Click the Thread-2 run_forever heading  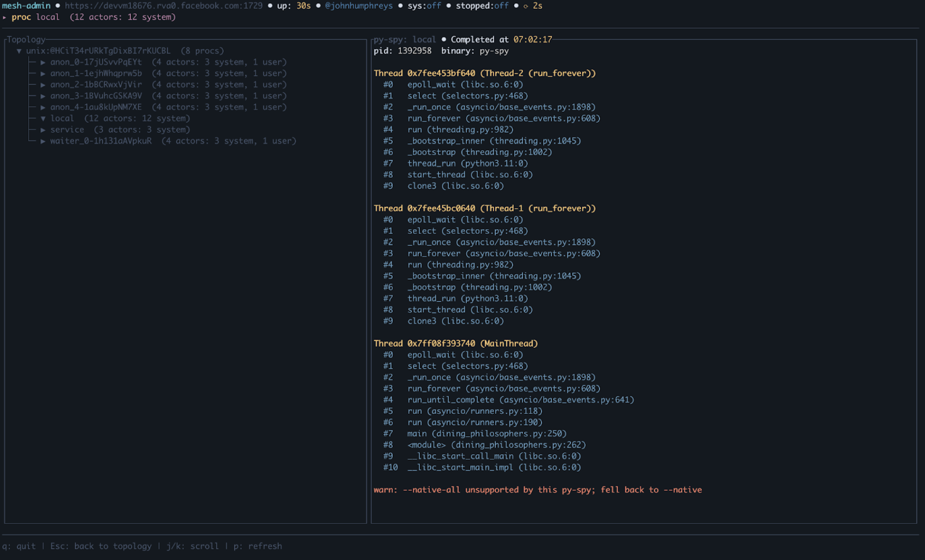click(484, 73)
